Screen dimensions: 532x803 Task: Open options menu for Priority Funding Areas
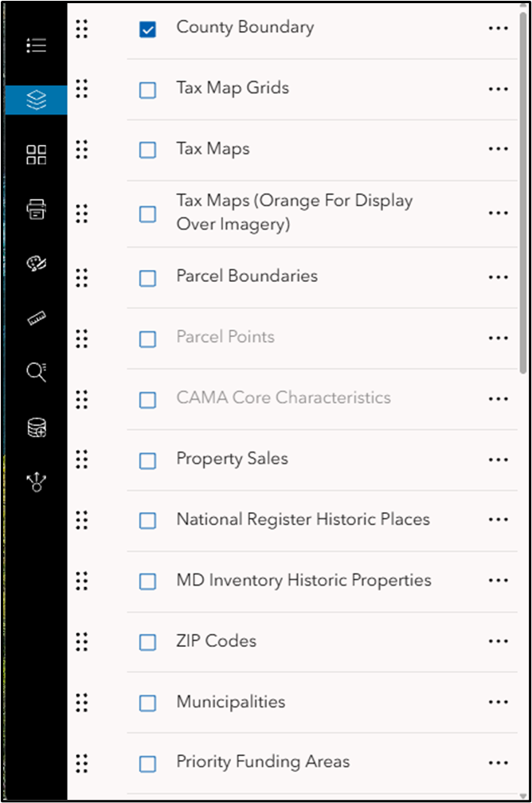tap(498, 763)
